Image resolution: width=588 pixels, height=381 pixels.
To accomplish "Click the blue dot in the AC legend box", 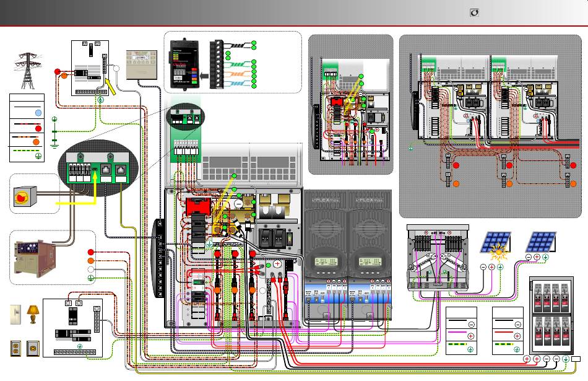I will (38, 113).
